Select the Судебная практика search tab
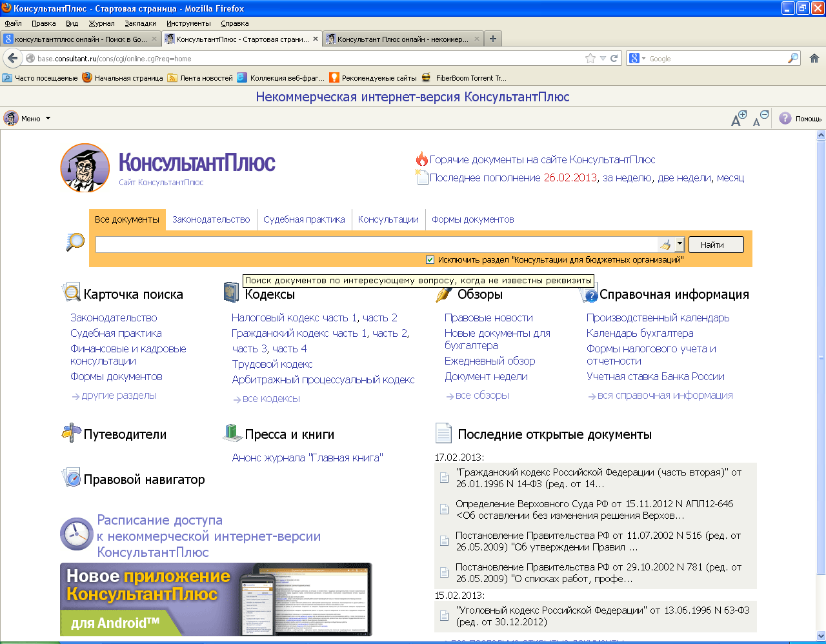The image size is (826, 644). click(304, 219)
